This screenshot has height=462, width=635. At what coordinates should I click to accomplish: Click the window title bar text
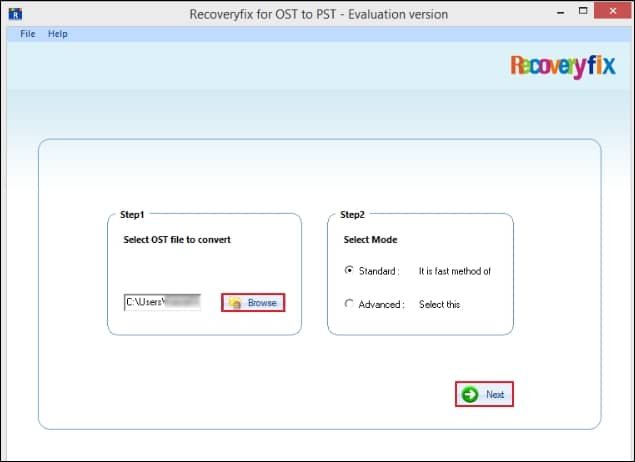(x=318, y=14)
